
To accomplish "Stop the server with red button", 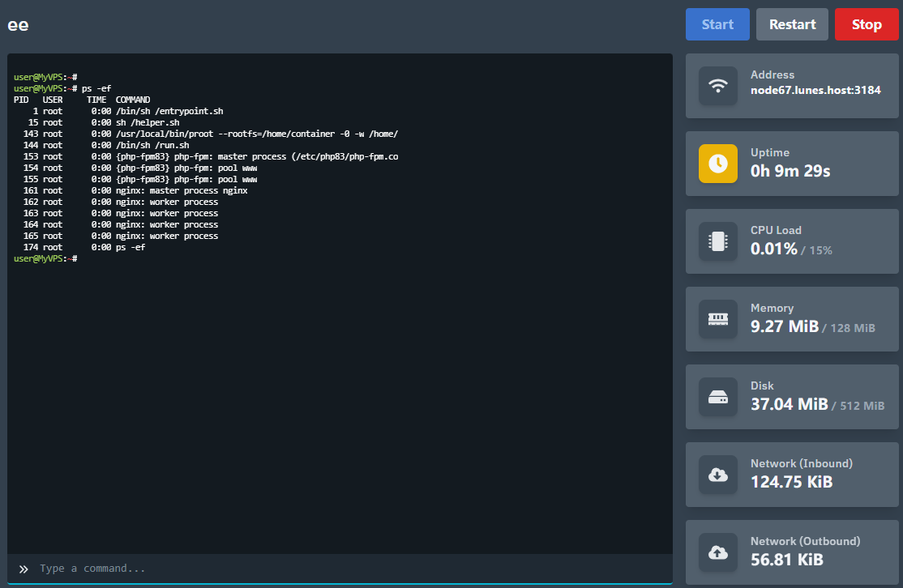I will click(866, 24).
